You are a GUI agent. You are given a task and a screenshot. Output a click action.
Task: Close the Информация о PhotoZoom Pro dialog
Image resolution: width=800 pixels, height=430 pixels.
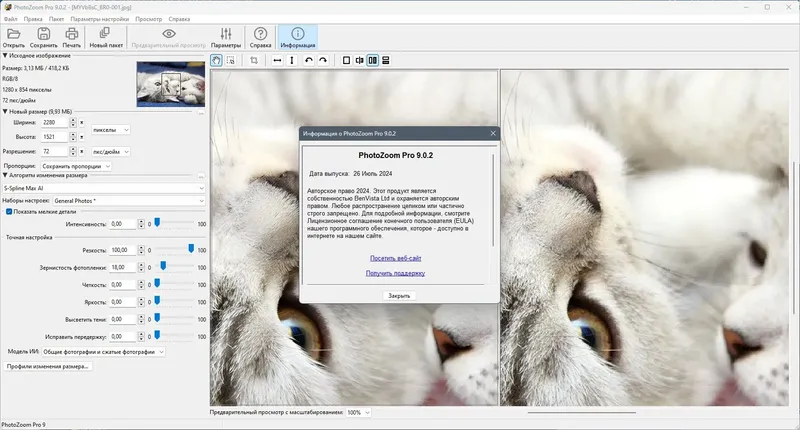coord(493,133)
